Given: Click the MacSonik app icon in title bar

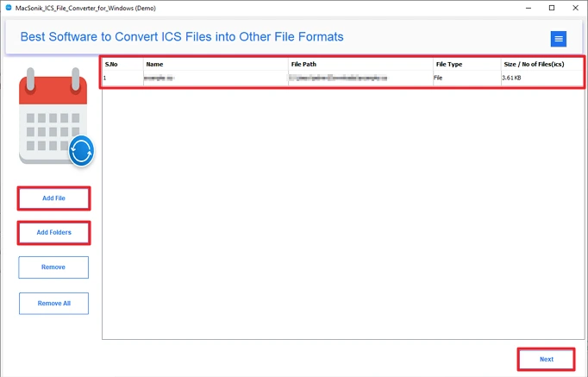Looking at the screenshot, I should click(7, 8).
